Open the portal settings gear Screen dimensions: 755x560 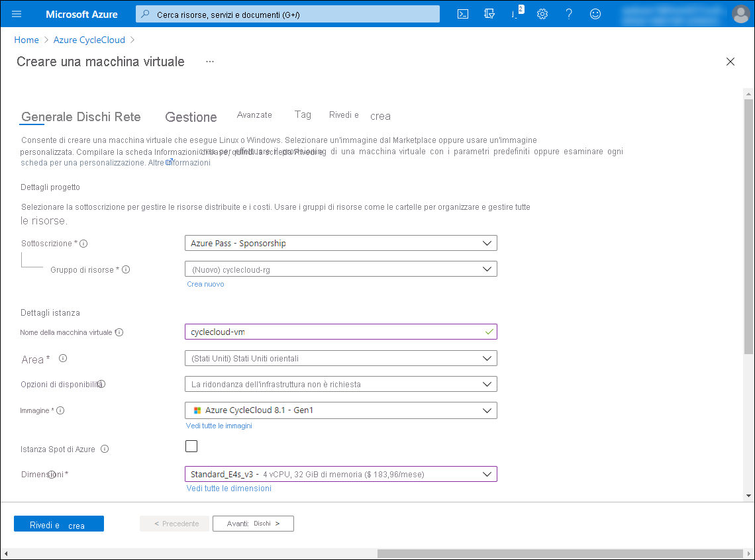(x=542, y=13)
